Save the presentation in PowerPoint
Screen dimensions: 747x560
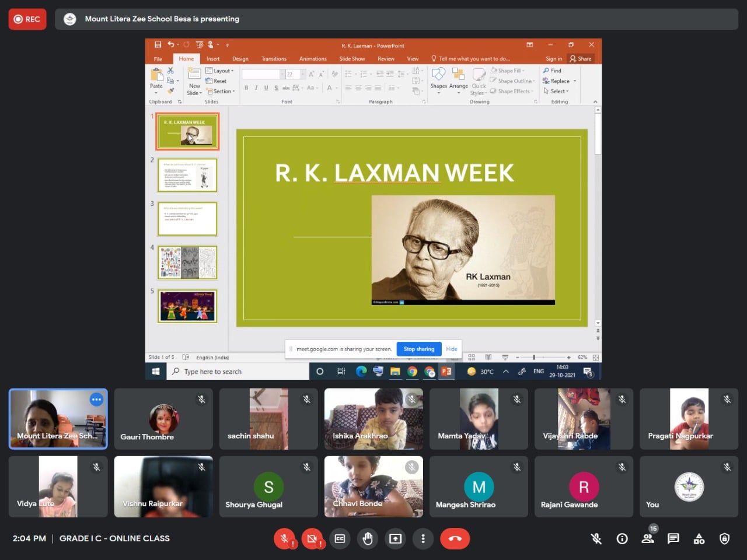click(x=158, y=44)
